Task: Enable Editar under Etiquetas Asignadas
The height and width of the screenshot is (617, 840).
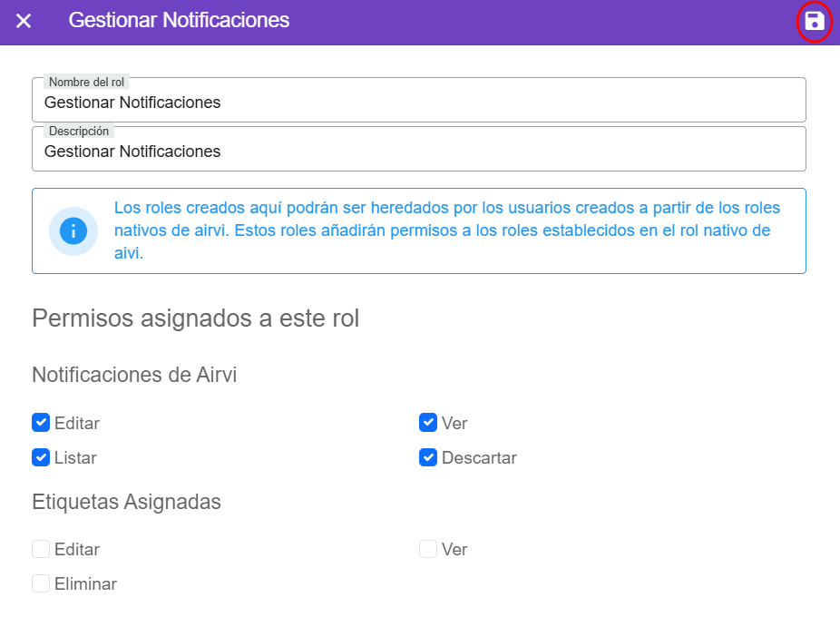Action: 41,549
